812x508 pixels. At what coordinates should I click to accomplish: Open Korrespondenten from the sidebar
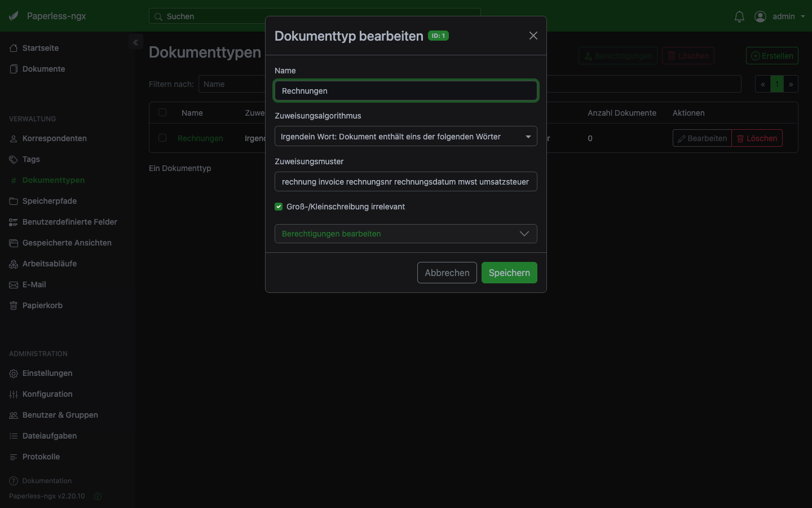[x=54, y=138]
